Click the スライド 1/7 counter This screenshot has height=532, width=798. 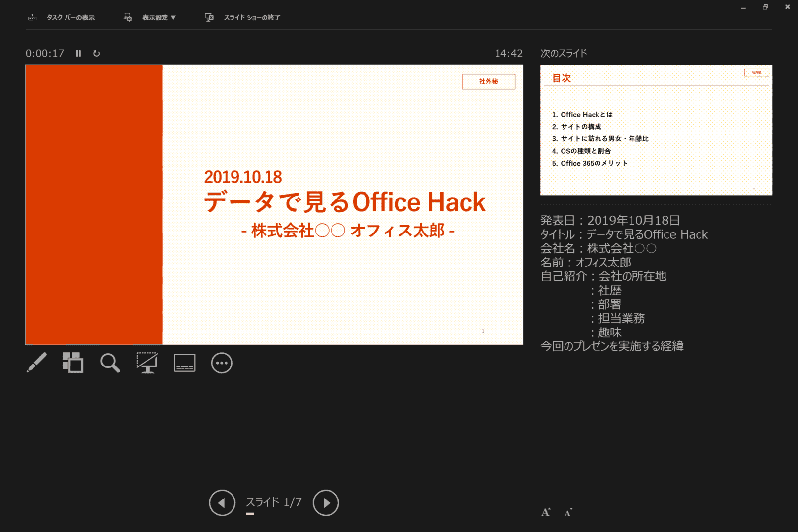pos(274,502)
